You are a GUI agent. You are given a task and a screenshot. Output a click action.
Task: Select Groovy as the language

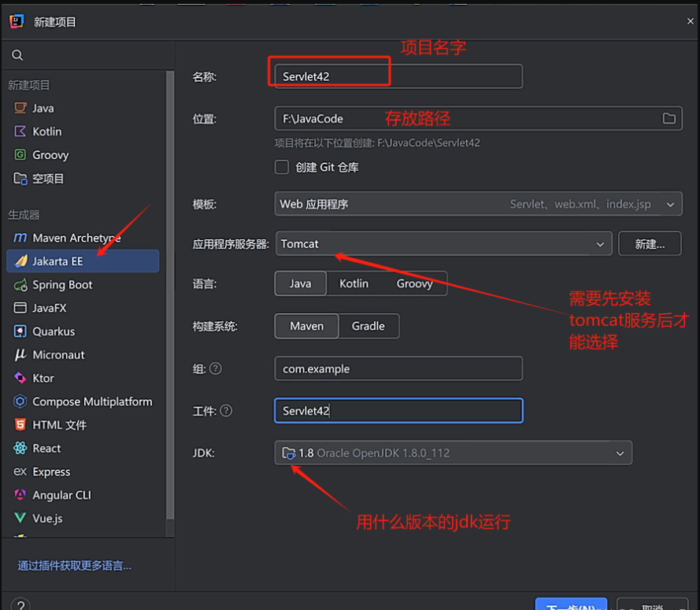(414, 283)
